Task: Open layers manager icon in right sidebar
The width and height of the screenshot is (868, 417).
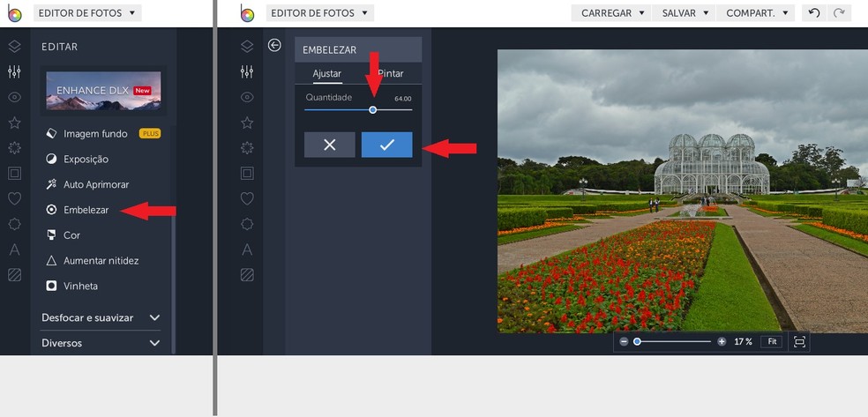Action: 248,47
